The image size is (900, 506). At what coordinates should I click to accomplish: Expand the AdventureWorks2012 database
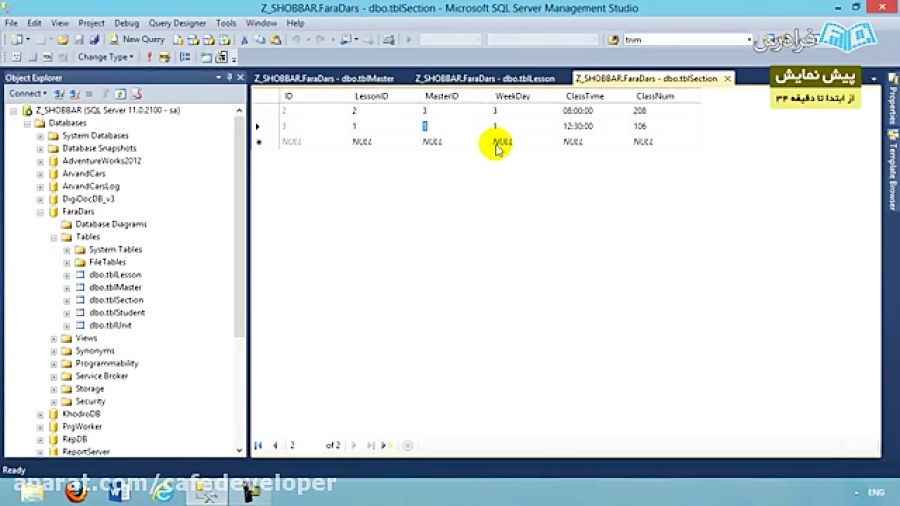40,161
